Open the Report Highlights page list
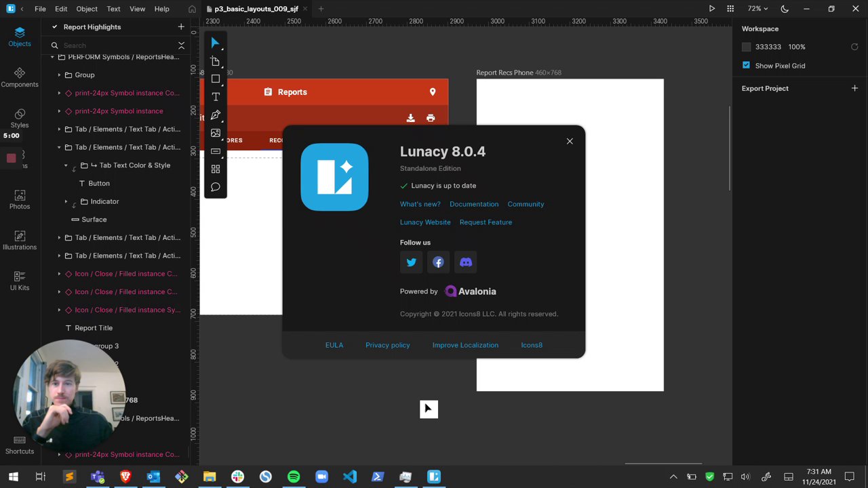Screen dimensions: 868x488 (x=92, y=27)
